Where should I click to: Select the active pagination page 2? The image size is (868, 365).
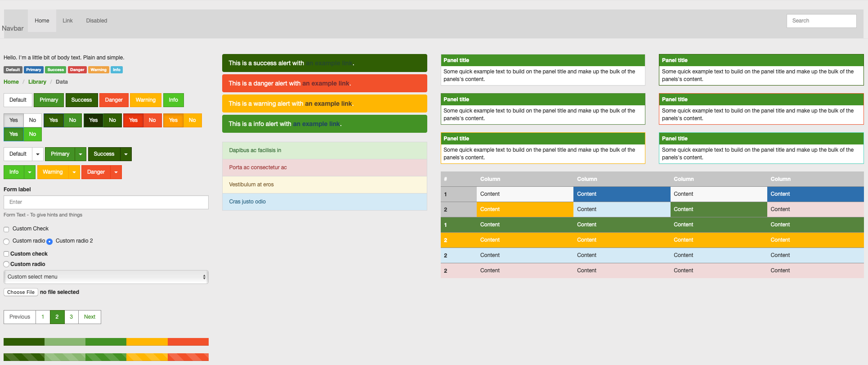click(57, 317)
